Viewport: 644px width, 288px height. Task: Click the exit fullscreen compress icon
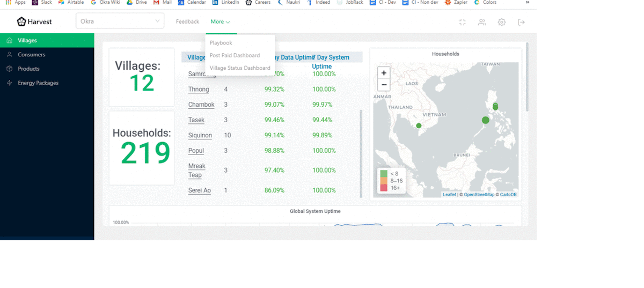(x=463, y=22)
